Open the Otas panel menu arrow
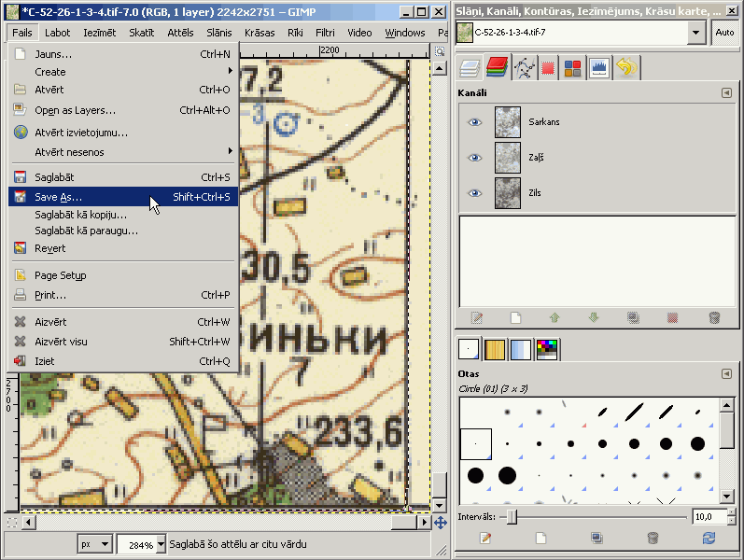 point(726,373)
